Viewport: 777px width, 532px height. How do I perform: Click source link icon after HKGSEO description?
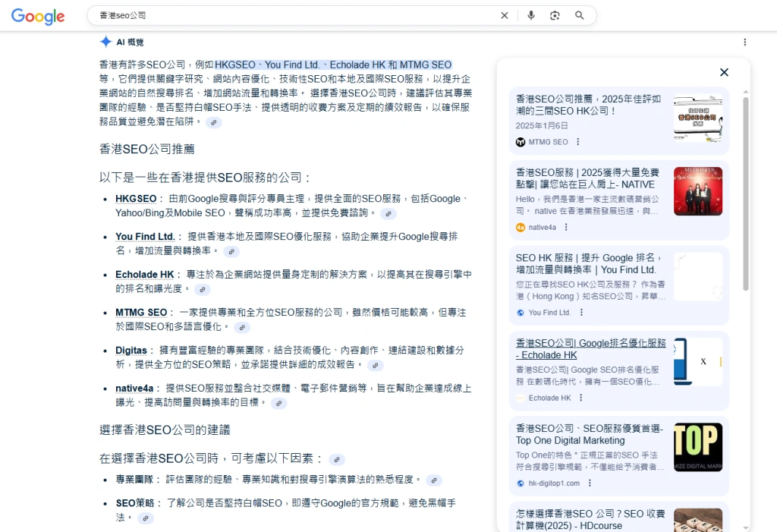coord(388,214)
